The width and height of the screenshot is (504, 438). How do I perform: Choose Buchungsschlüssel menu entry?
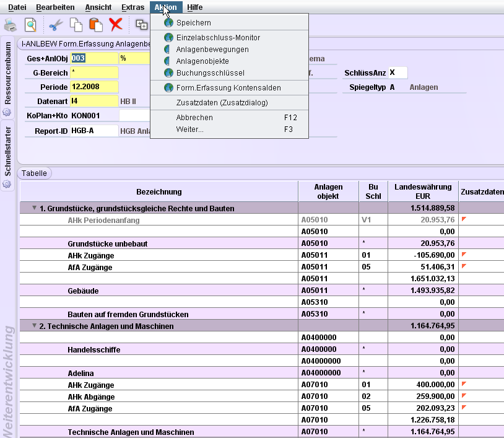[x=229, y=73]
